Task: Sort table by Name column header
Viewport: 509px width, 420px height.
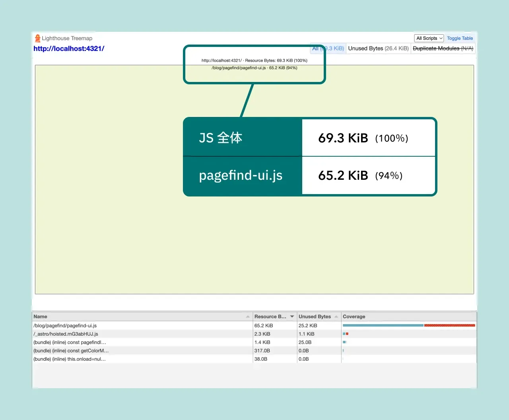Action: (x=41, y=317)
